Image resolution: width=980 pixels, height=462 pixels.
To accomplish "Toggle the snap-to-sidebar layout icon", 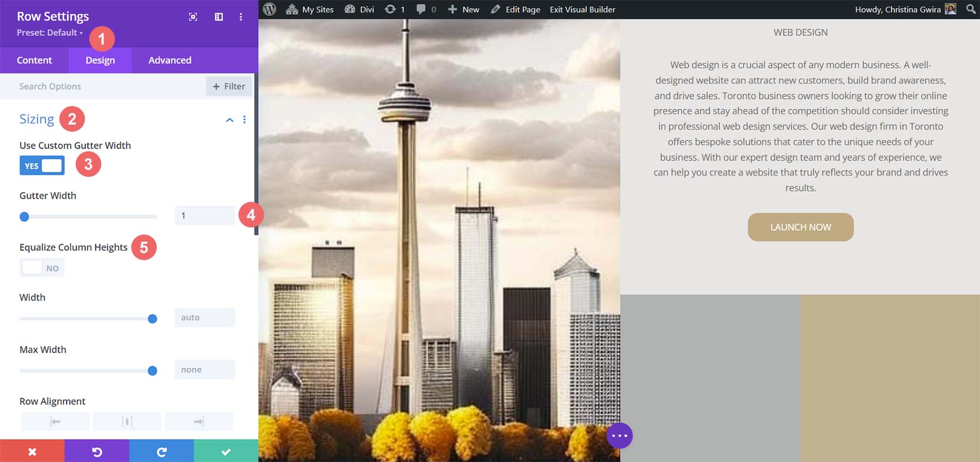I will pyautogui.click(x=219, y=17).
